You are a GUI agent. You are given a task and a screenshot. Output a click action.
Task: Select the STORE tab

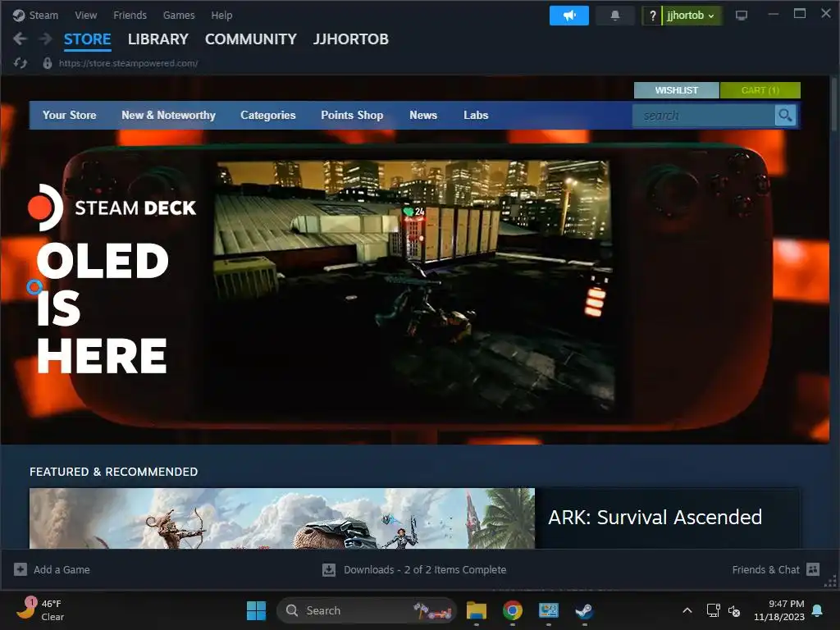(x=87, y=39)
